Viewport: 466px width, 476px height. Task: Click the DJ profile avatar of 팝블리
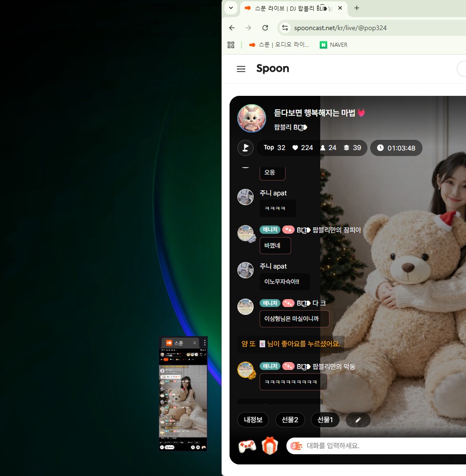coord(251,118)
